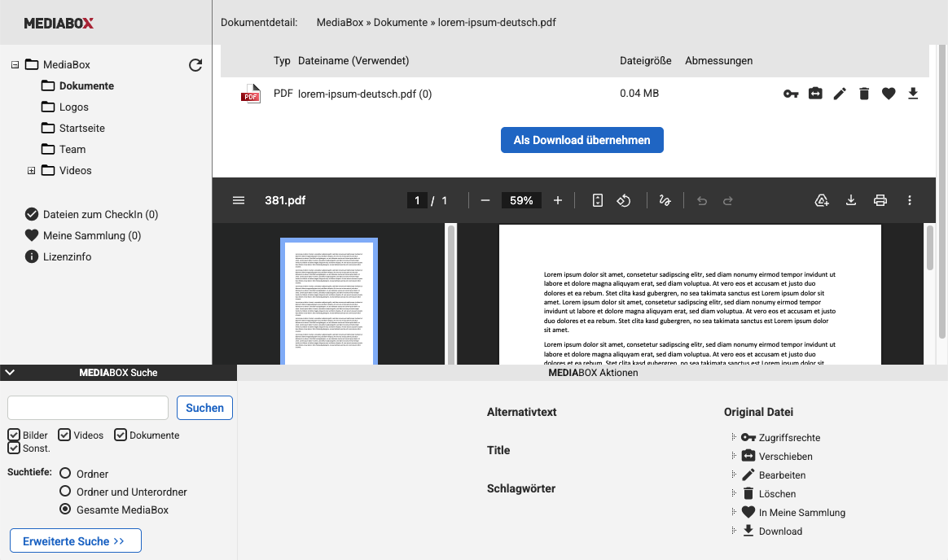Click the 0.04 MB file size

coord(639,93)
